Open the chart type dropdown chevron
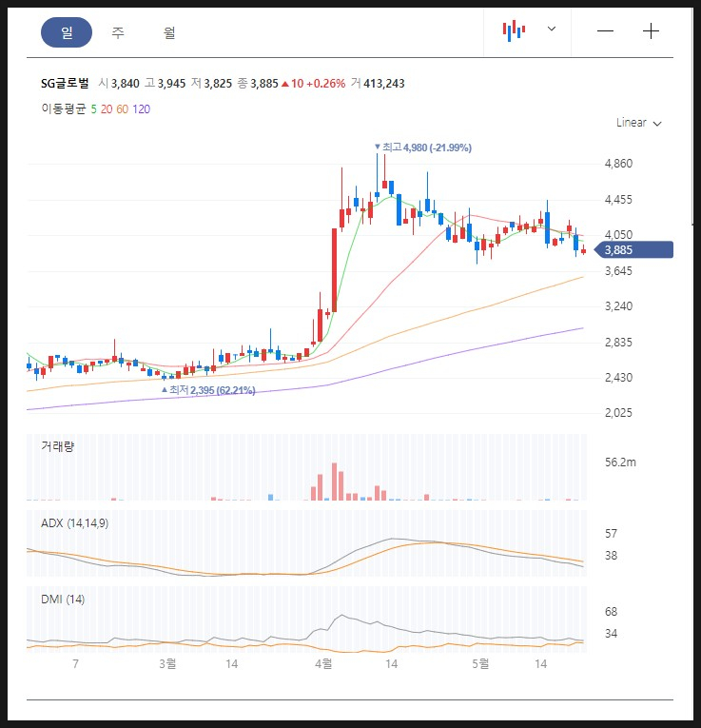The height and width of the screenshot is (728, 701). pos(551,30)
